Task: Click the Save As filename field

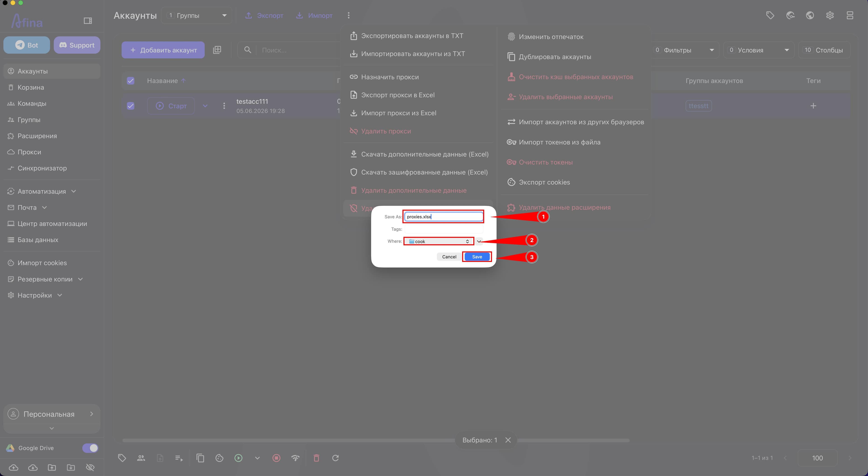Action: 443,217
